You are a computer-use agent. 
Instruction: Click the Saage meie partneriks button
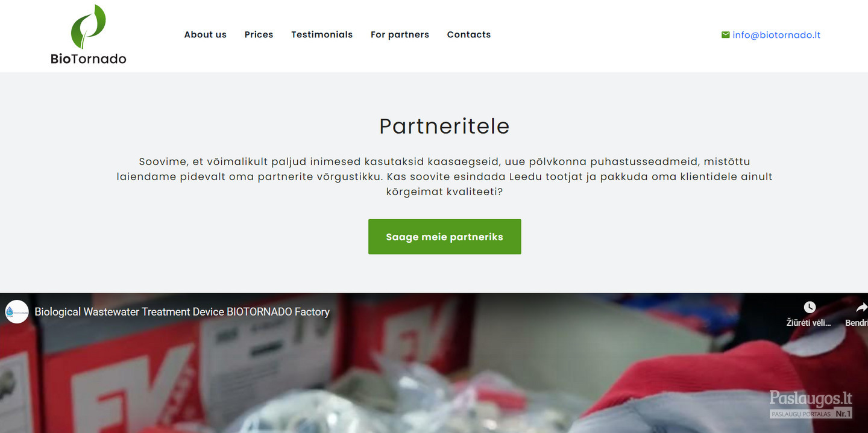click(445, 237)
